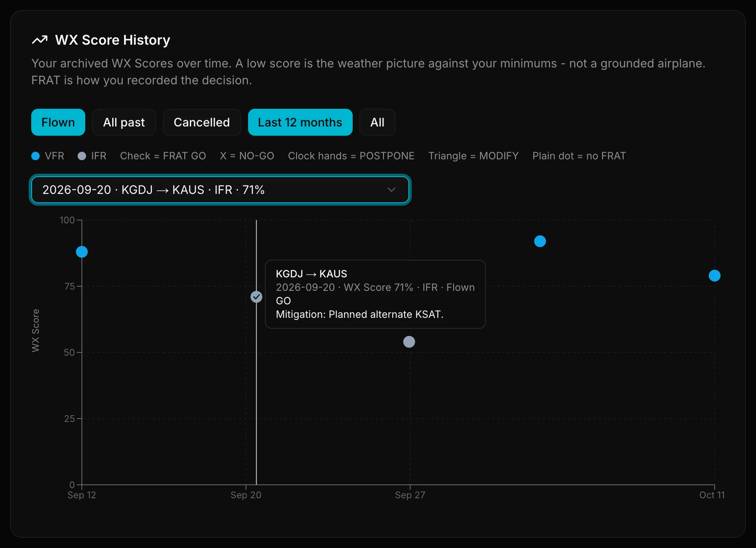The image size is (756, 548).
Task: Click the 50 y-axis tick label
Action: [69, 352]
